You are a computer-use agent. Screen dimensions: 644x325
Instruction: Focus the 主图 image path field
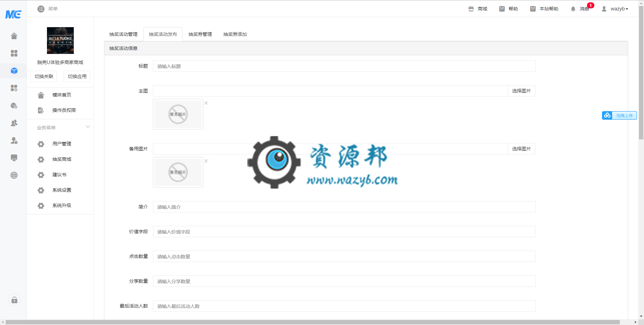330,91
